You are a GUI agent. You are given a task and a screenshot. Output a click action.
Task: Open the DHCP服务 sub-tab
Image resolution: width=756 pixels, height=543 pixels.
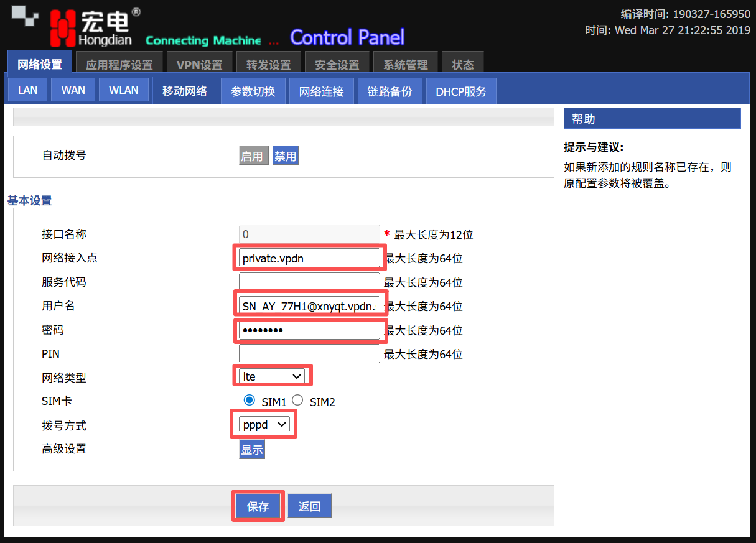pyautogui.click(x=460, y=91)
